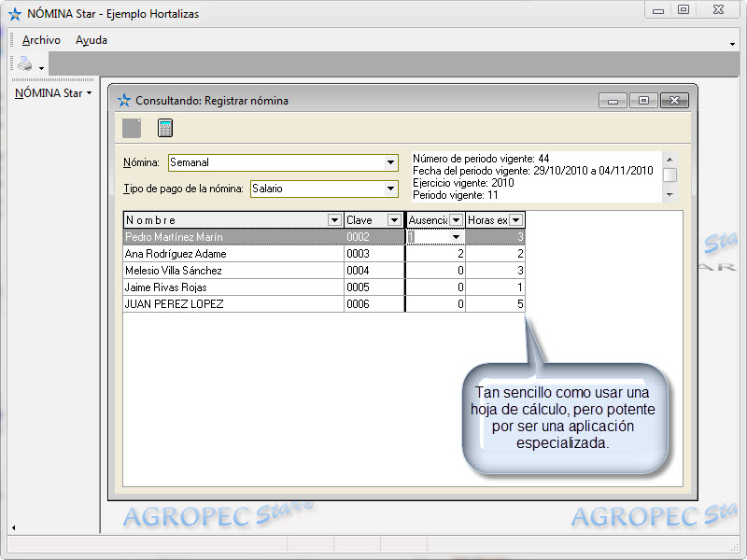Select the row Pedro Martínez Marín
Viewport: 747px width, 560px height.
click(x=324, y=237)
